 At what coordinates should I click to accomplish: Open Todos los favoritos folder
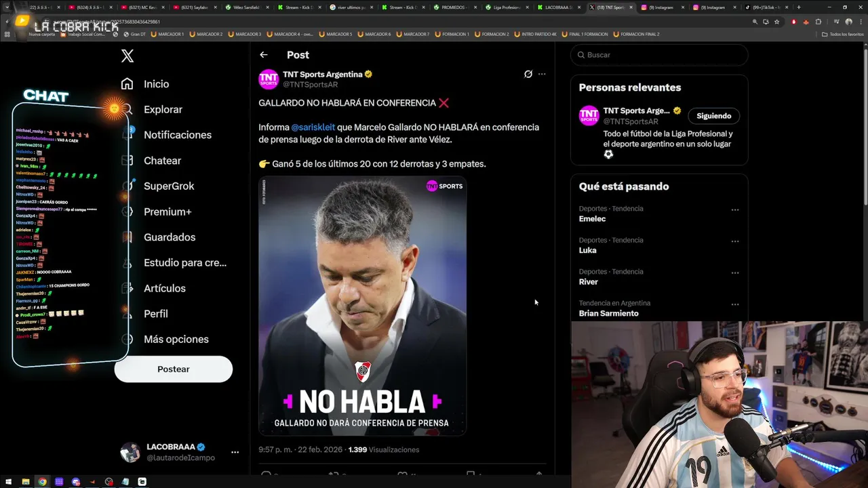point(843,34)
